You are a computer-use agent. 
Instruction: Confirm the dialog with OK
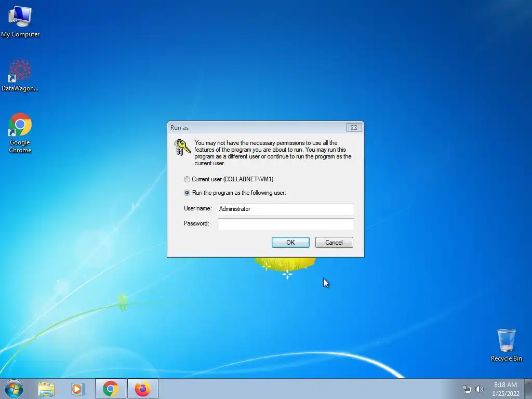(290, 242)
